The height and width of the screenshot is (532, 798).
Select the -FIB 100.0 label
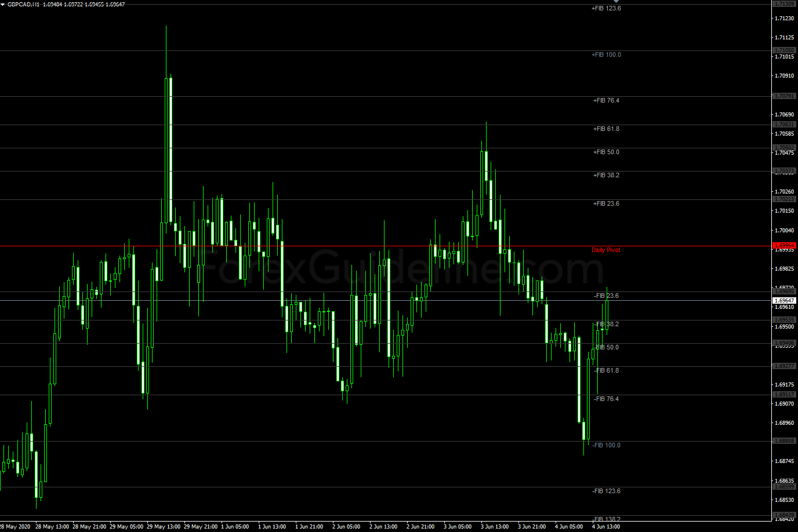click(606, 446)
